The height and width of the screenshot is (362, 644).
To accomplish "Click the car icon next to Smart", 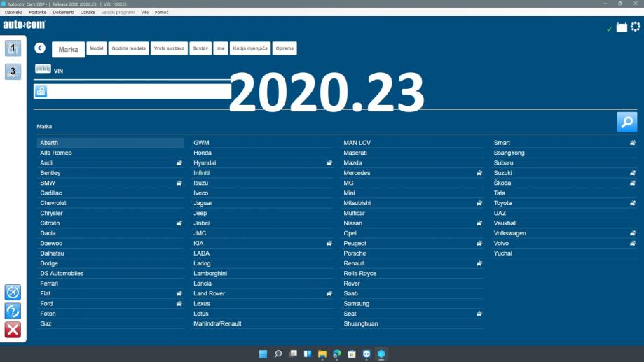I will click(633, 143).
